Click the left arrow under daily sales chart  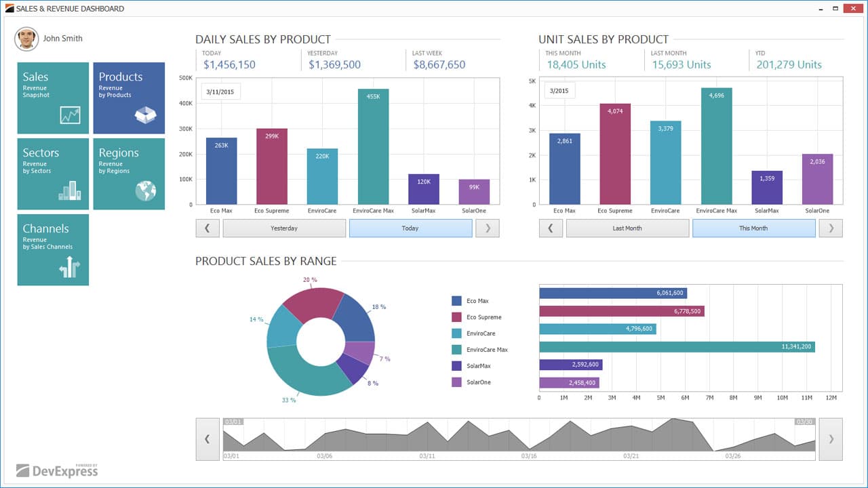pos(208,228)
